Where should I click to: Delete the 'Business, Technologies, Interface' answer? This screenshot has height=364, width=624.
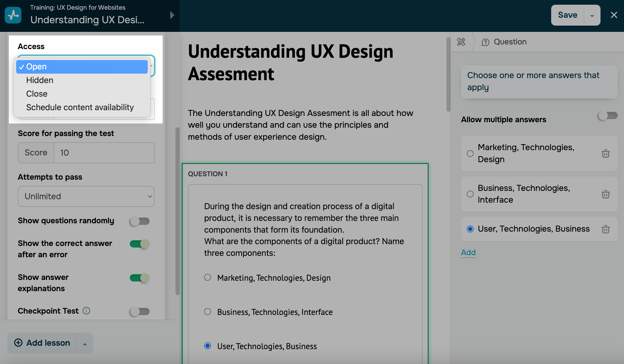pyautogui.click(x=605, y=194)
